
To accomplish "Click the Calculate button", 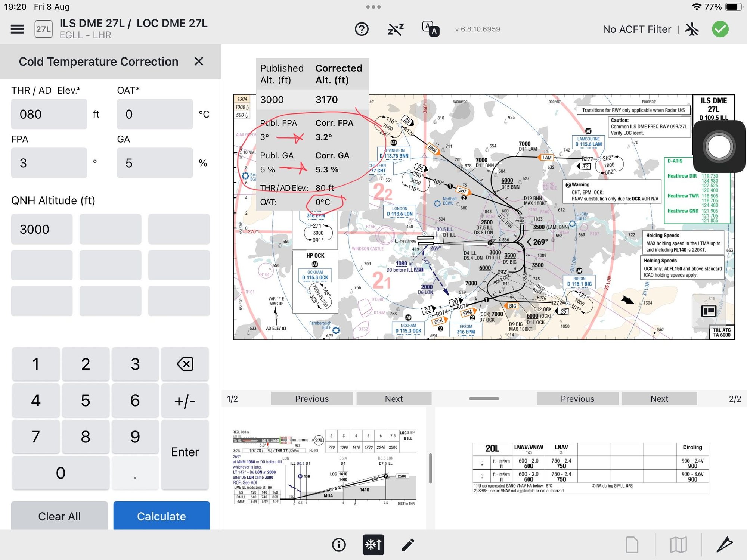I will pos(161,516).
